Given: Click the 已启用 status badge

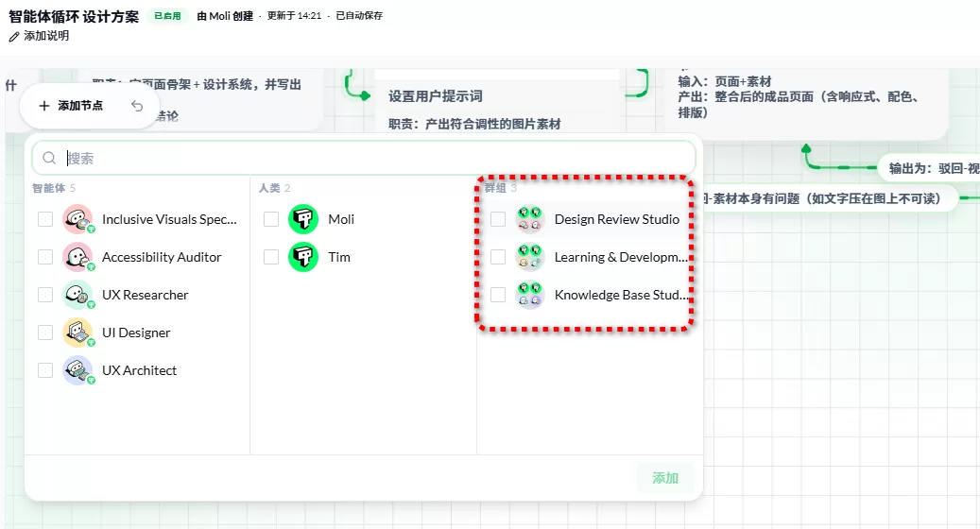Looking at the screenshot, I should point(167,16).
